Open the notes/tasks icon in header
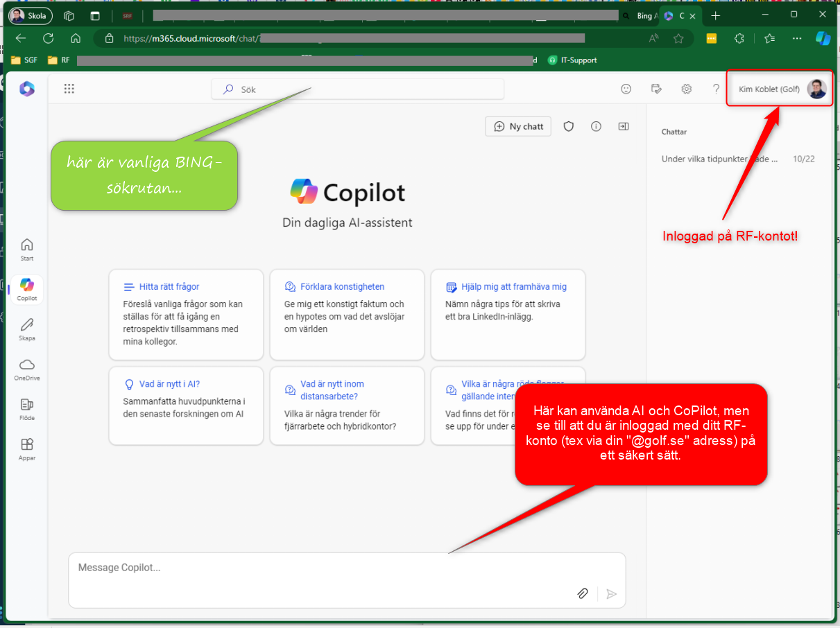 coord(656,89)
